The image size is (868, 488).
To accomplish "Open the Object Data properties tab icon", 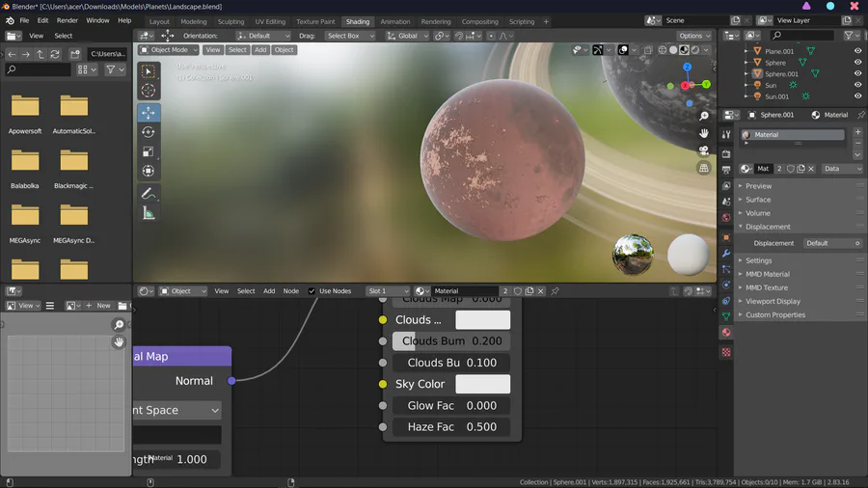I will [726, 316].
